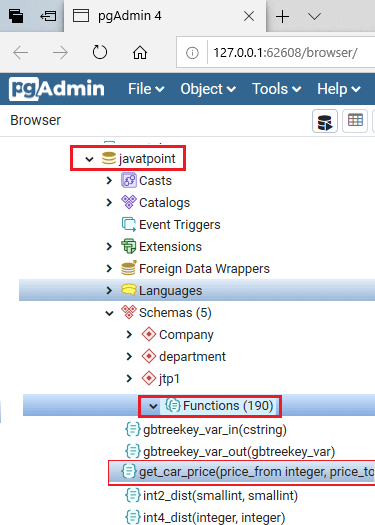Viewport: 375px width, 525px height.
Task: Select the Schemas (5) label
Action: (175, 313)
